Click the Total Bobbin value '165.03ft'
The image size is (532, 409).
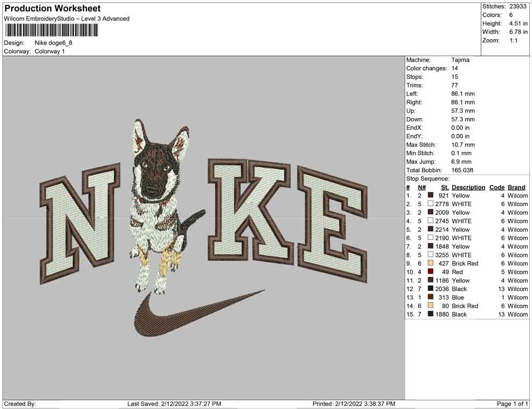coord(462,170)
